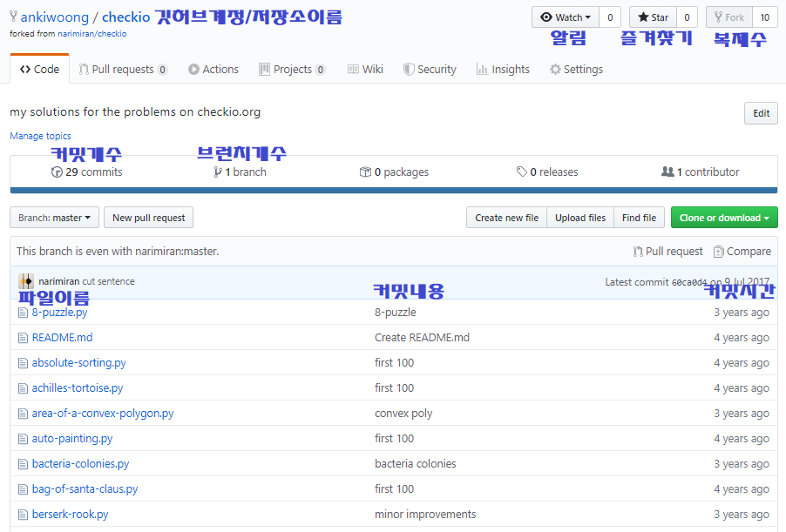Click the 'cut sentence' commit message
The height and width of the screenshot is (532, 786).
pyautogui.click(x=108, y=281)
